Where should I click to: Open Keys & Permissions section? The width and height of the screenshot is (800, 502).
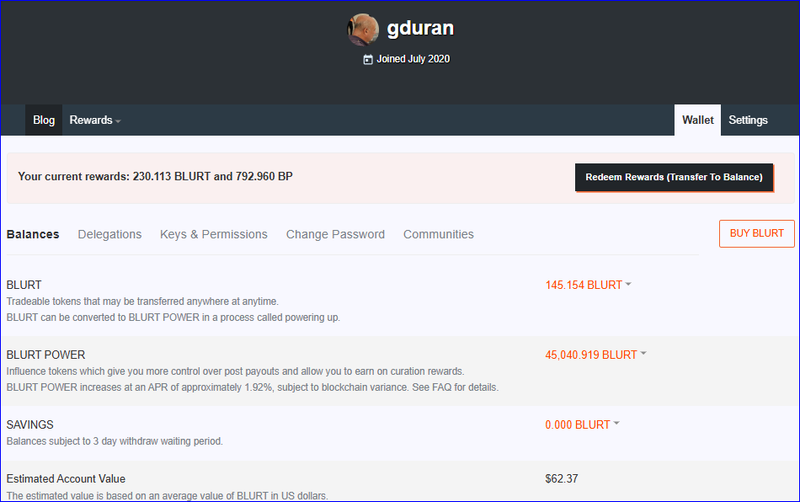(x=214, y=234)
